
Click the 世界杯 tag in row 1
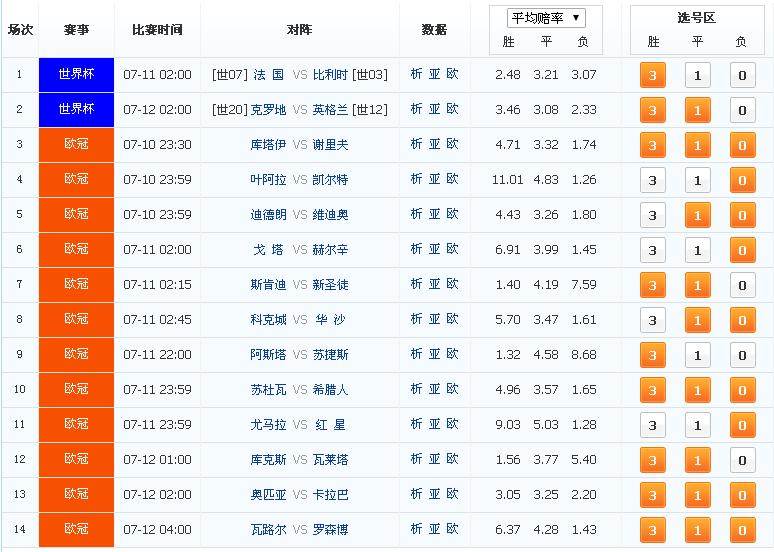pyautogui.click(x=77, y=75)
